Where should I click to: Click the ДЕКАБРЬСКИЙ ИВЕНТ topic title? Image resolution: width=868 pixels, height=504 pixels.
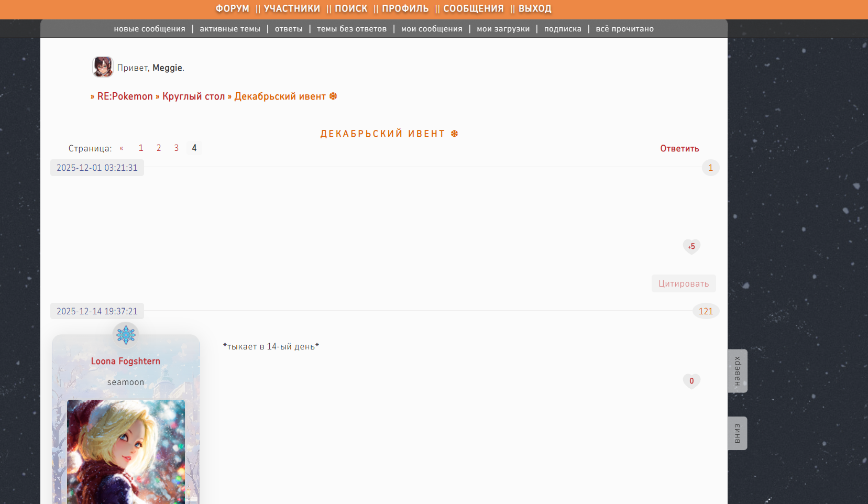point(389,134)
